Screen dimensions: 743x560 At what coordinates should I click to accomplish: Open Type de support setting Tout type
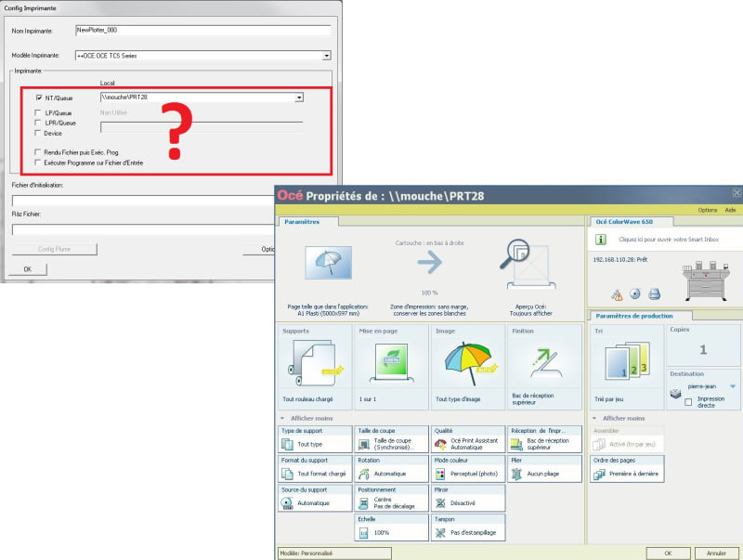coord(315,439)
